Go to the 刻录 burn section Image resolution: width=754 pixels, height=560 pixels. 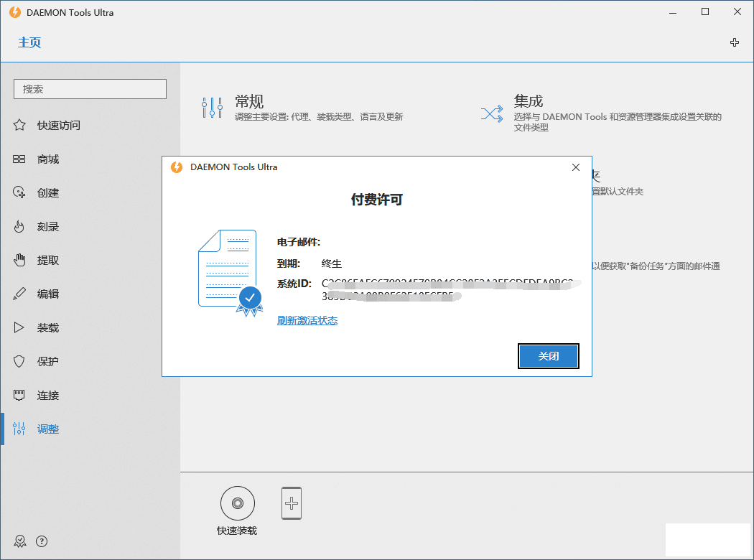pyautogui.click(x=48, y=226)
